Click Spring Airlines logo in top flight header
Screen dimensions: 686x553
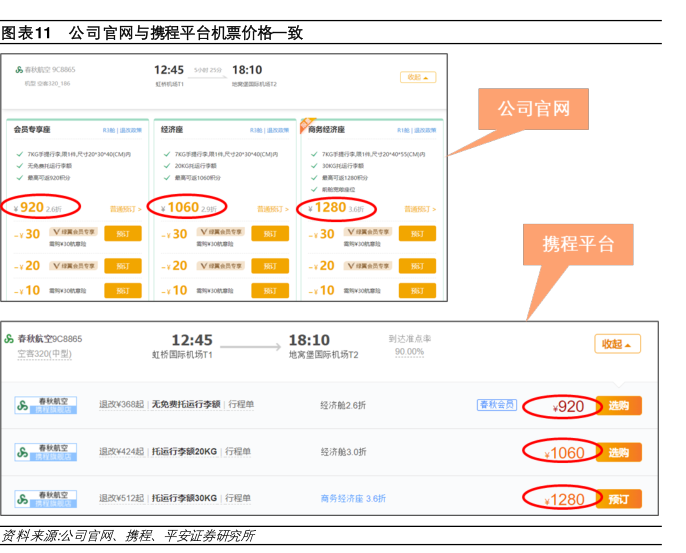20,70
